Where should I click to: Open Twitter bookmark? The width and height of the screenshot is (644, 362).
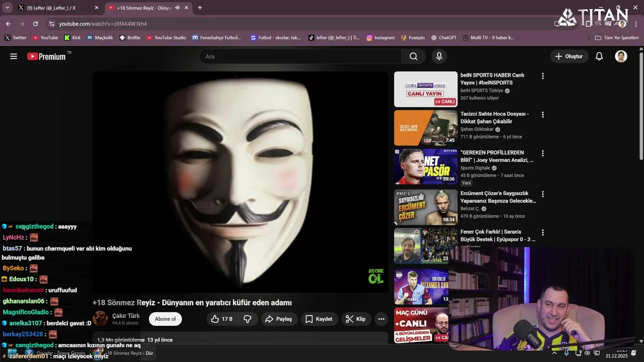click(16, 38)
